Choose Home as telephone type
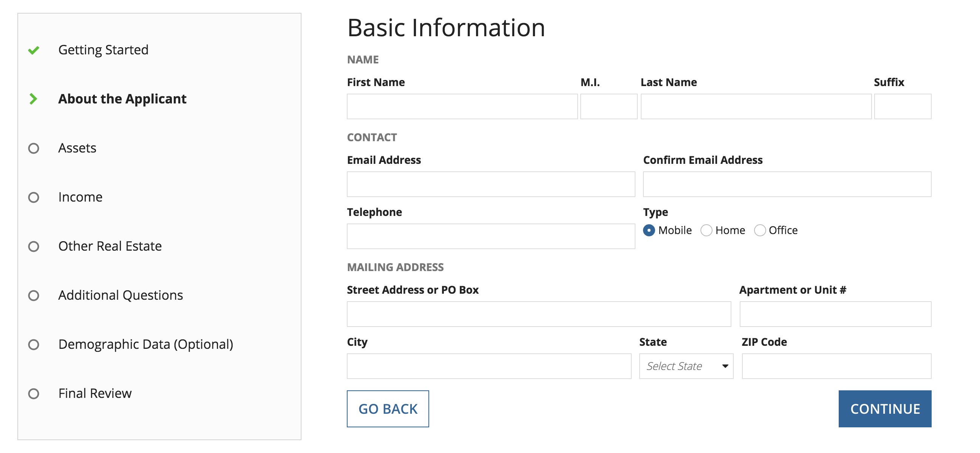980x453 pixels. tap(706, 230)
